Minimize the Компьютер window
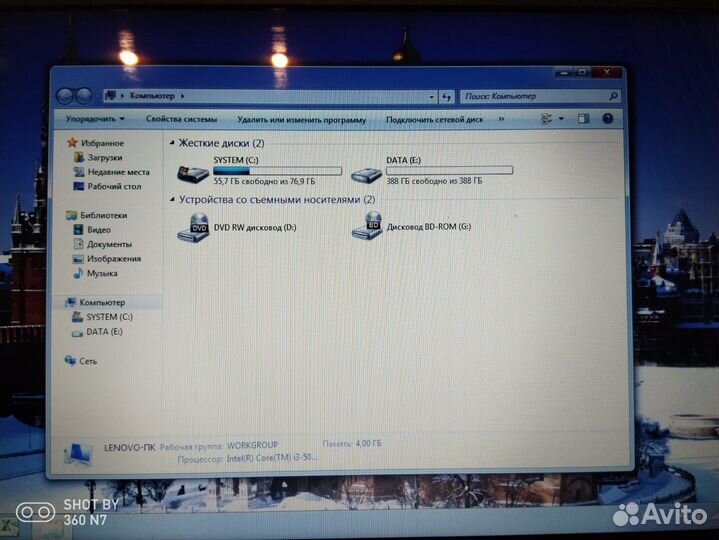The image size is (719, 540). [564, 72]
